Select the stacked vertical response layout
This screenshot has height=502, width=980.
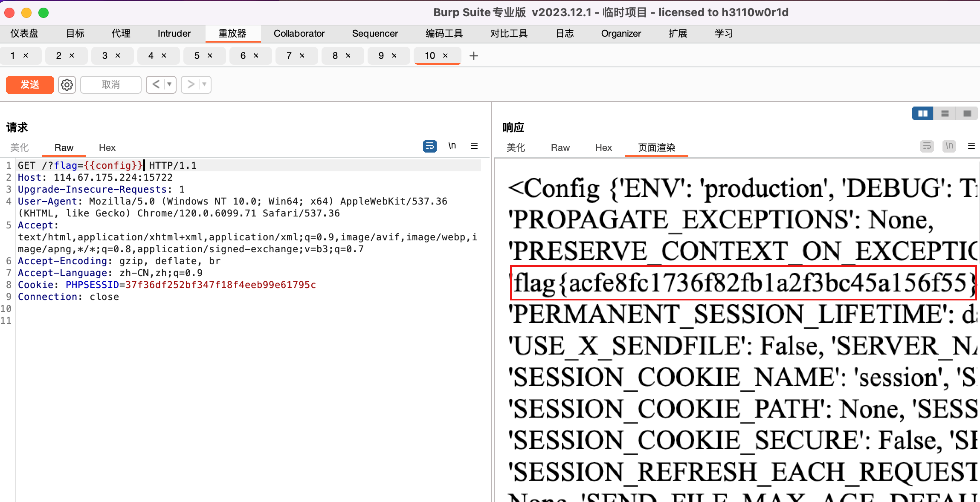pyautogui.click(x=945, y=113)
